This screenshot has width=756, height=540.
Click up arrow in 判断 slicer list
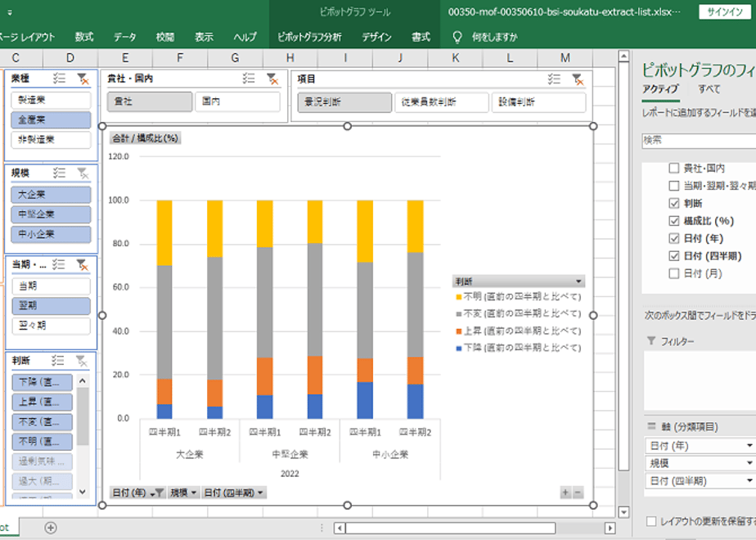point(83,381)
